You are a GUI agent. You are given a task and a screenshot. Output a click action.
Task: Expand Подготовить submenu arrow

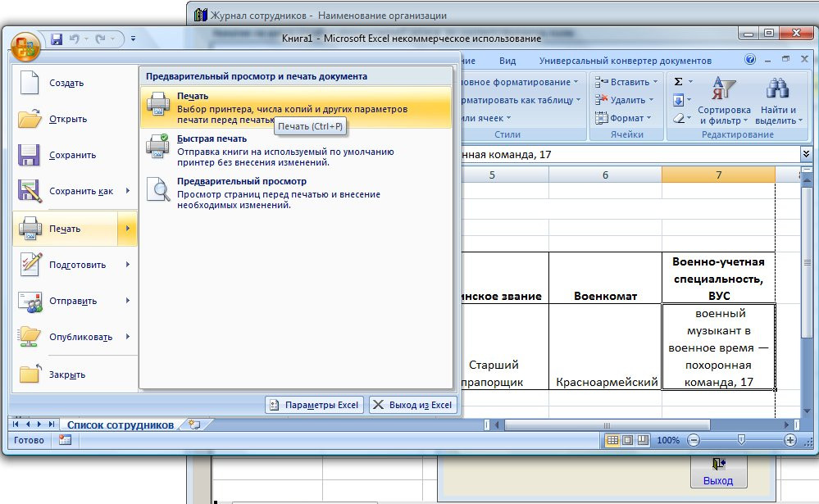point(127,265)
